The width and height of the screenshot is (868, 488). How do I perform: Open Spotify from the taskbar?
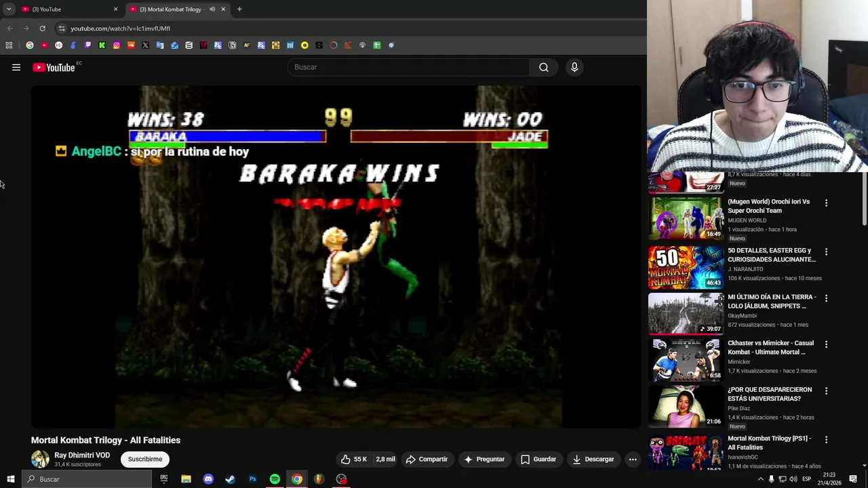click(275, 479)
